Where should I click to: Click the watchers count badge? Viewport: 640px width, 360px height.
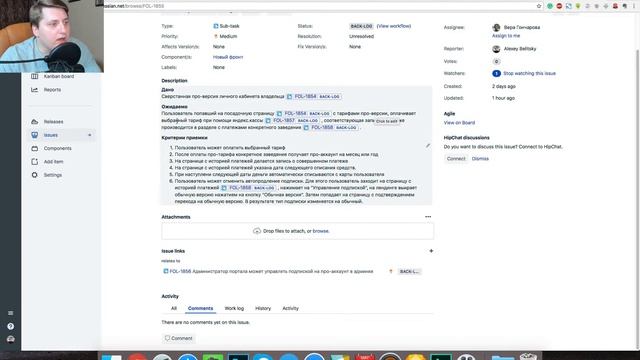pyautogui.click(x=496, y=73)
